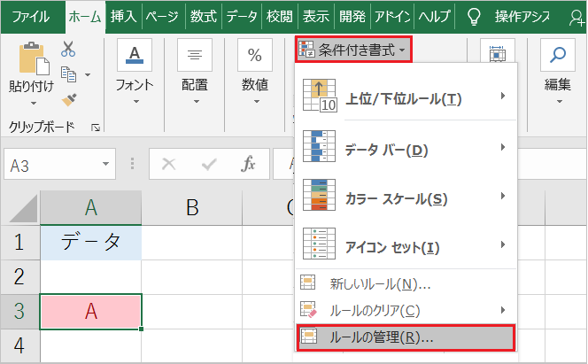This screenshot has width=588, height=364.
Task: Select column B header
Action: (x=192, y=207)
